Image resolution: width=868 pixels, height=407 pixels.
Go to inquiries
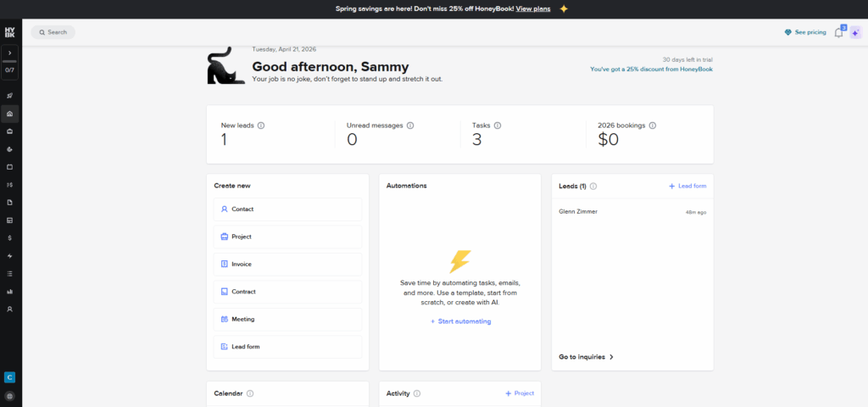coord(587,357)
